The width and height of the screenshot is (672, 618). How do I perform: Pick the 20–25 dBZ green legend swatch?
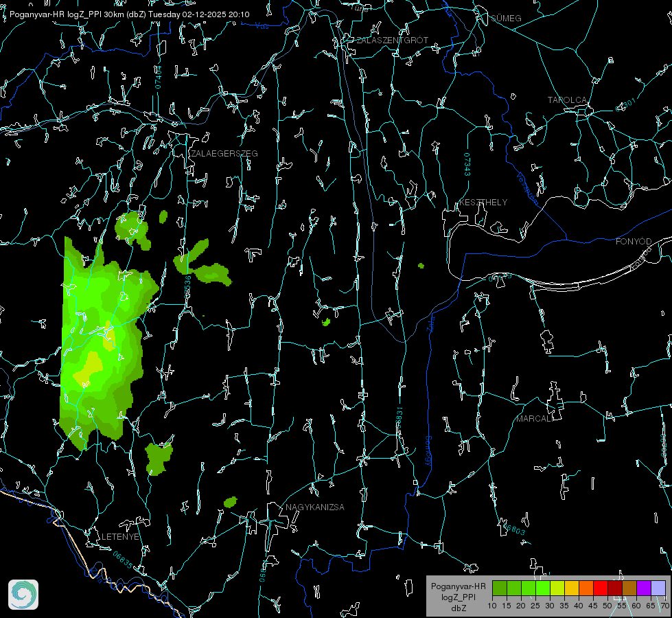pyautogui.click(x=529, y=588)
